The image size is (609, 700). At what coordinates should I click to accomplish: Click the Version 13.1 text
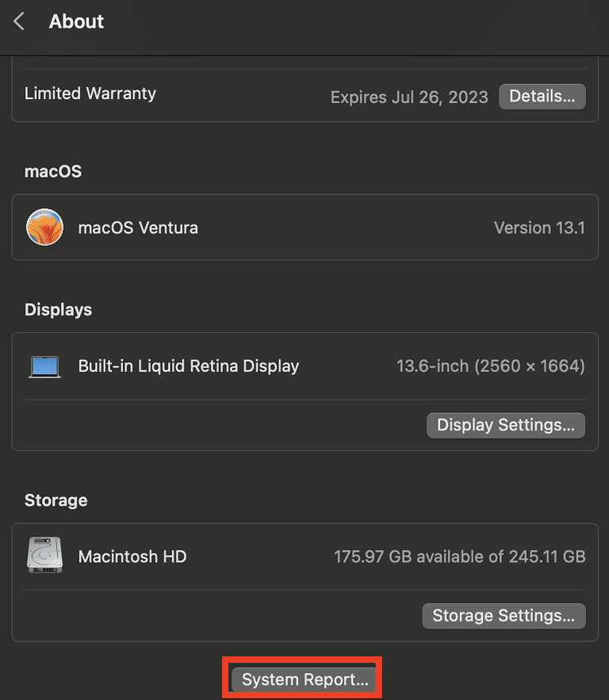click(x=539, y=228)
